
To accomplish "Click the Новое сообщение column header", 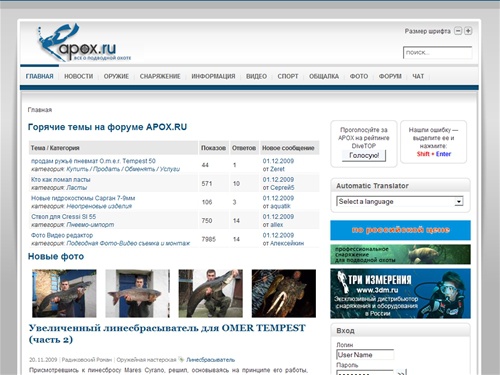I will pos(288,148).
